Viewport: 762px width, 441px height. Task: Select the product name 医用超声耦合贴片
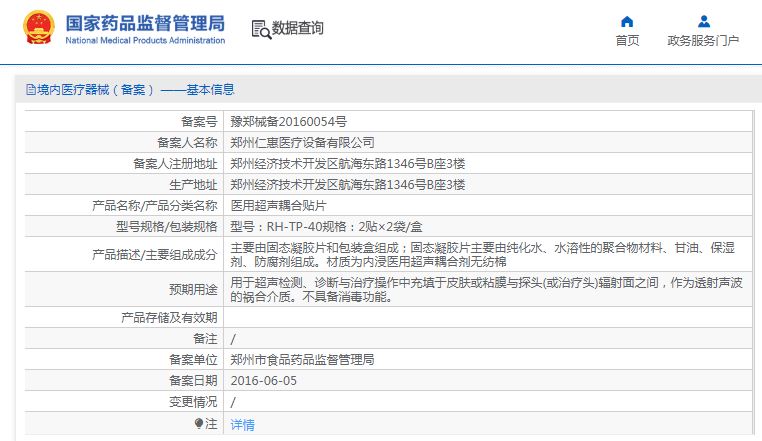(x=278, y=205)
